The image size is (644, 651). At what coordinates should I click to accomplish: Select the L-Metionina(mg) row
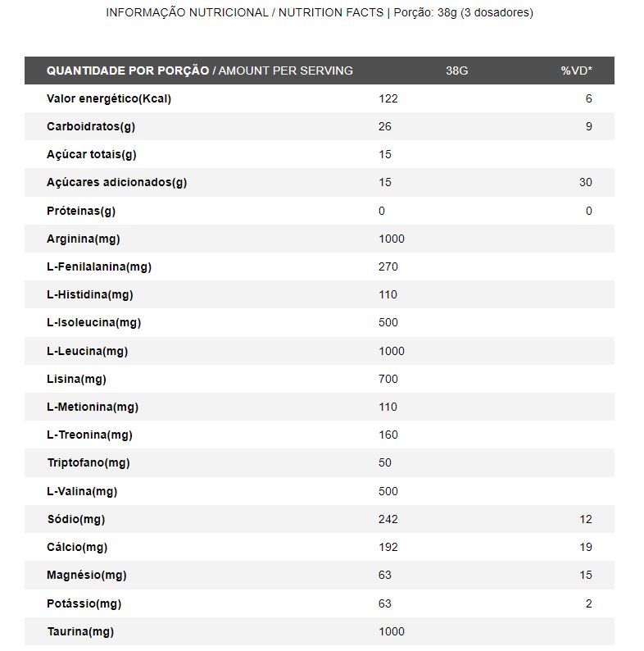pos(320,407)
